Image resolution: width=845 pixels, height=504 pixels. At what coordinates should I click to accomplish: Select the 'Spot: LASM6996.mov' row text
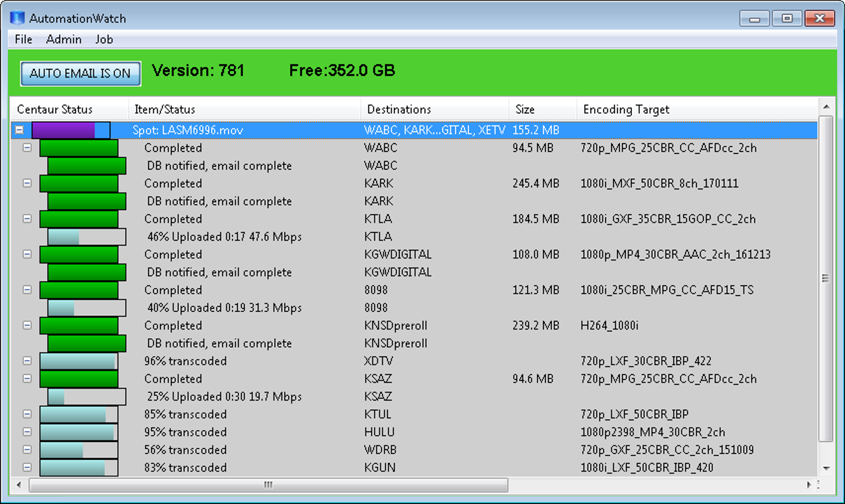tap(188, 131)
